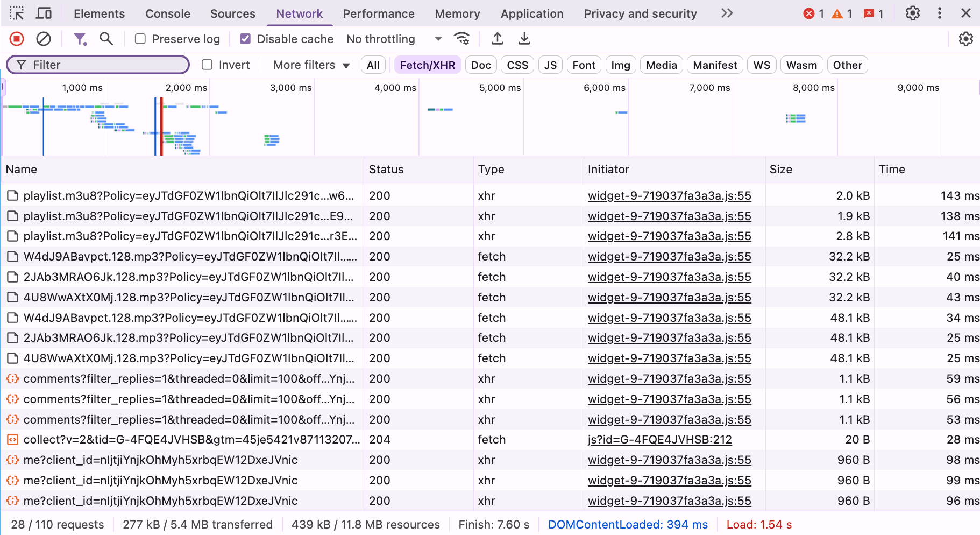The width and height of the screenshot is (980, 535).
Task: Open No throttling dropdown
Action: [394, 39]
